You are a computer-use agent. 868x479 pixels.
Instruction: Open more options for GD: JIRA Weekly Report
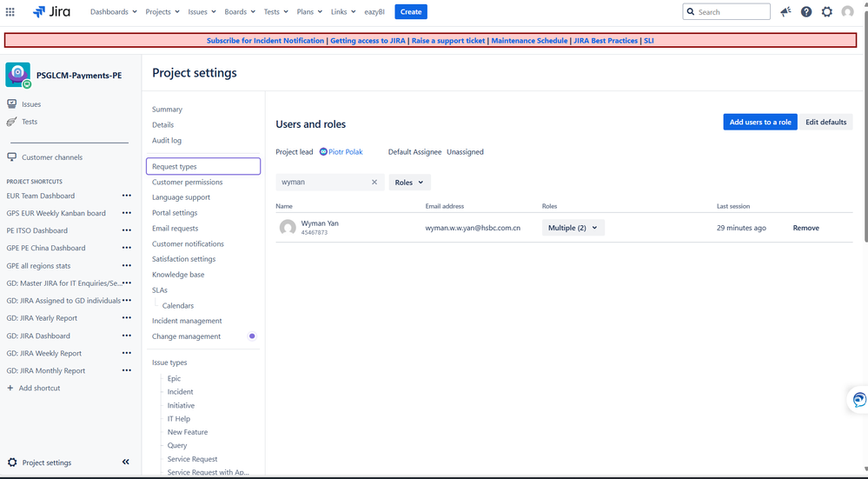127,353
